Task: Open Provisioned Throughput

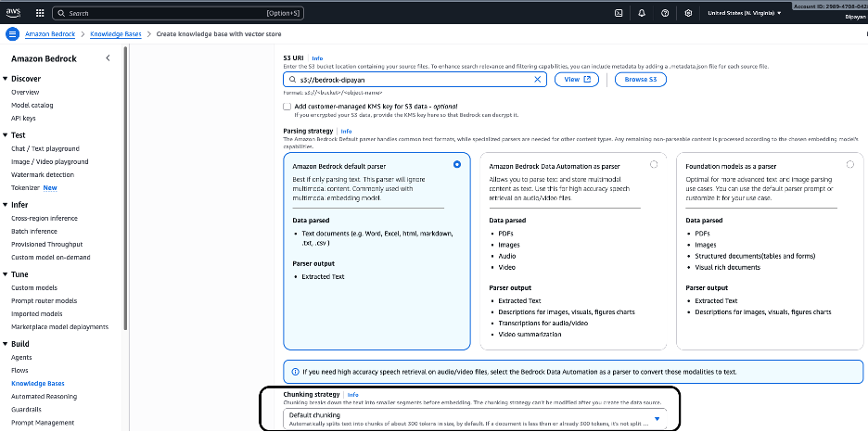Action: click(47, 245)
